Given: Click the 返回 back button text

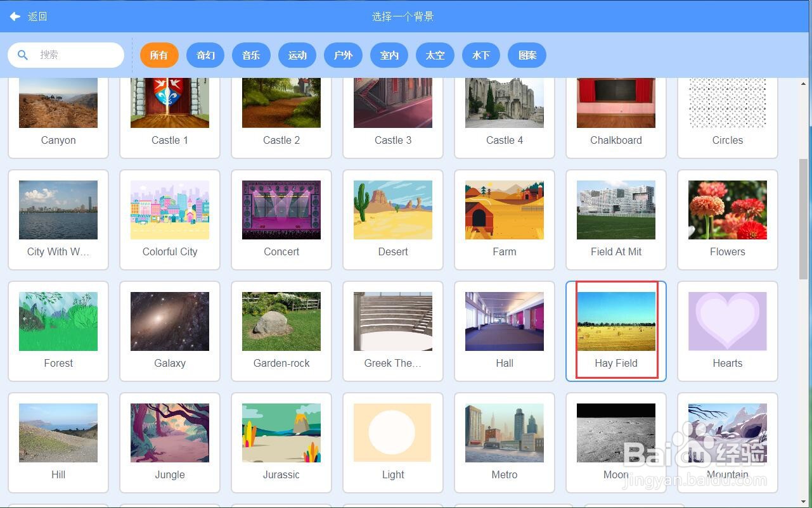Looking at the screenshot, I should point(37,16).
